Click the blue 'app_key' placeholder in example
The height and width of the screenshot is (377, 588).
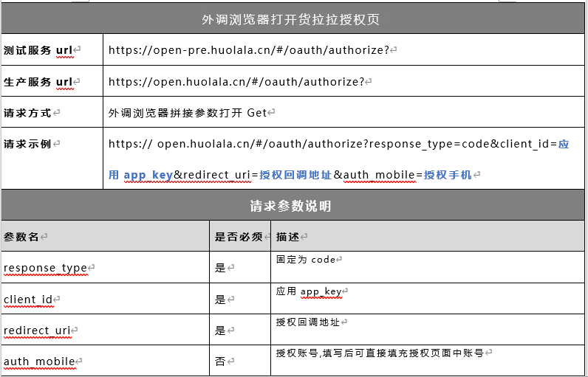pyautogui.click(x=148, y=175)
